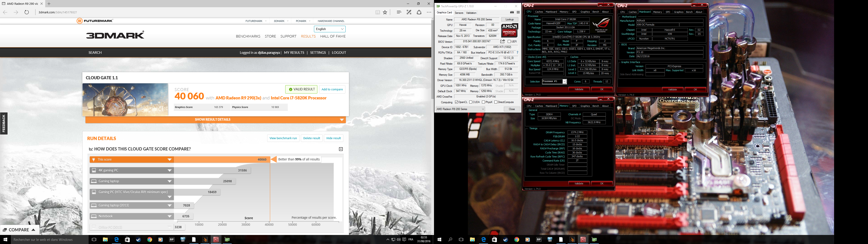The width and height of the screenshot is (868, 244).
Task: Check the PhysX checkbox in GPU-Z
Action: 484,102
